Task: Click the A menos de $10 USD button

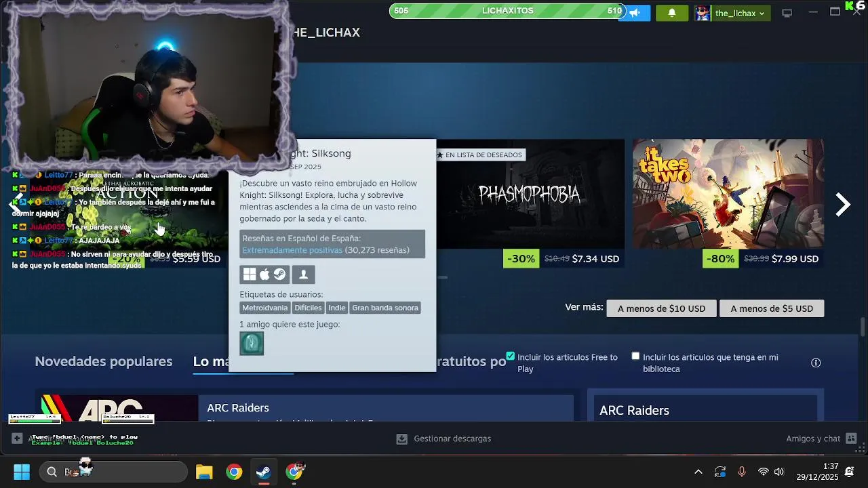Action: click(661, 308)
